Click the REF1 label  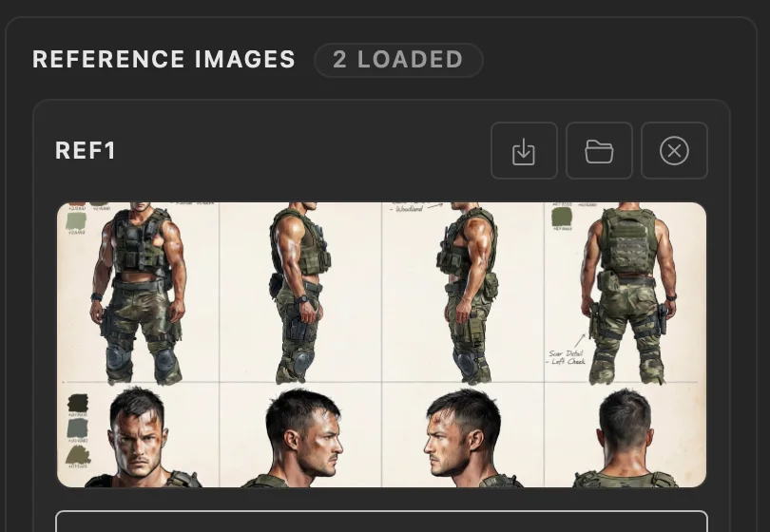86,150
